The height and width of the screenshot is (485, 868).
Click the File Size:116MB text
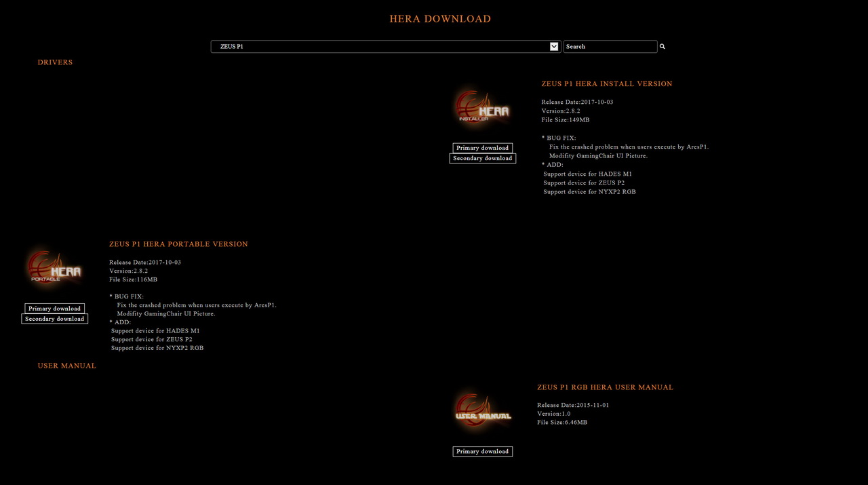[133, 279]
